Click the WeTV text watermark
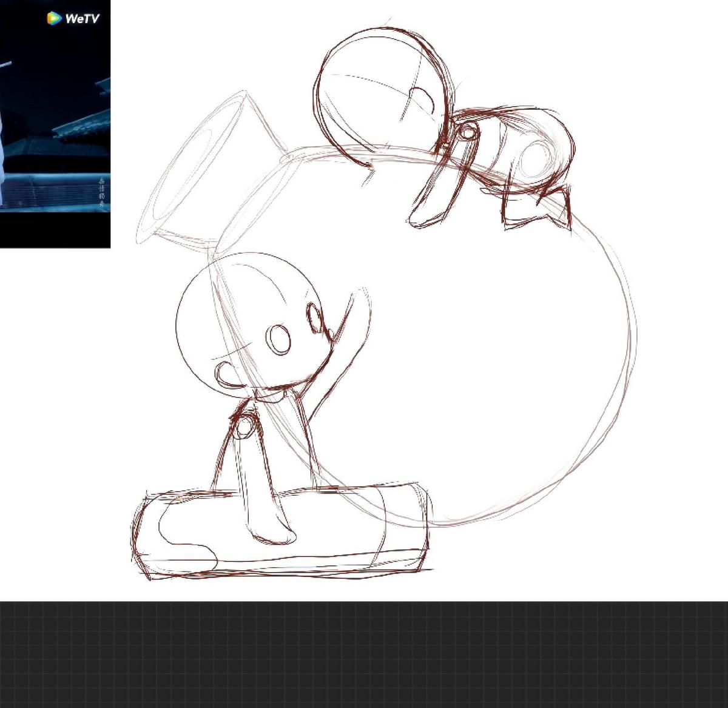The image size is (728, 708). coord(82,19)
